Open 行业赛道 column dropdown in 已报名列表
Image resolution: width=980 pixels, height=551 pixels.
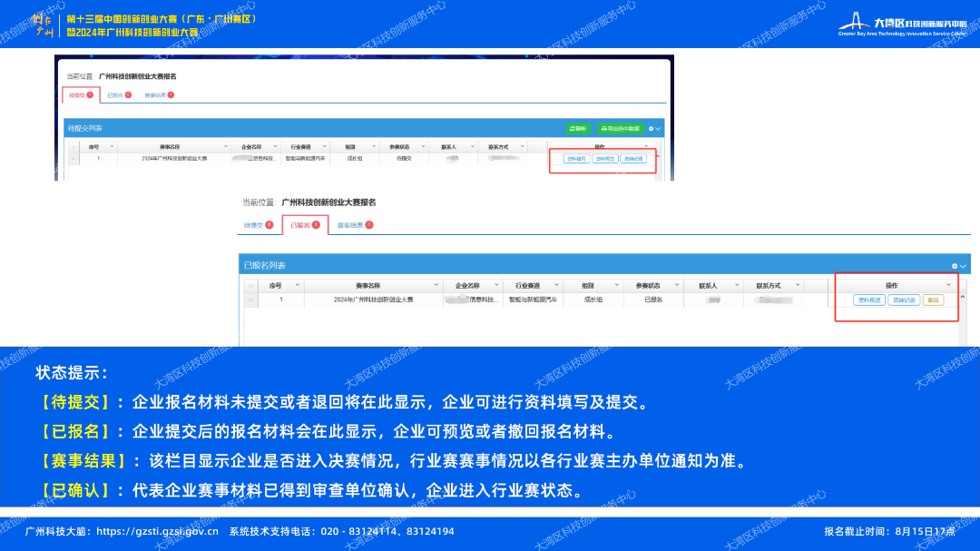point(556,285)
